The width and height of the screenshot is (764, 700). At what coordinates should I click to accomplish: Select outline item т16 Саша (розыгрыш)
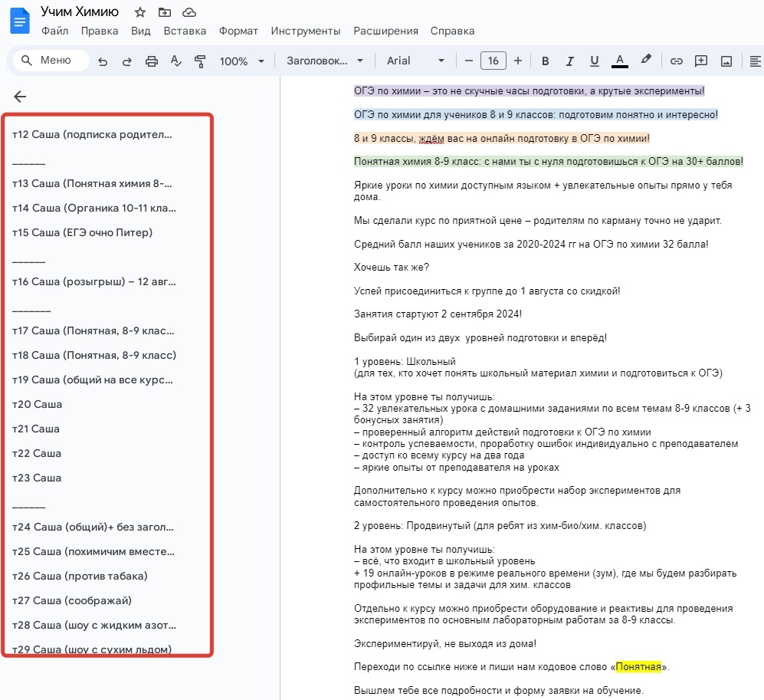[94, 281]
